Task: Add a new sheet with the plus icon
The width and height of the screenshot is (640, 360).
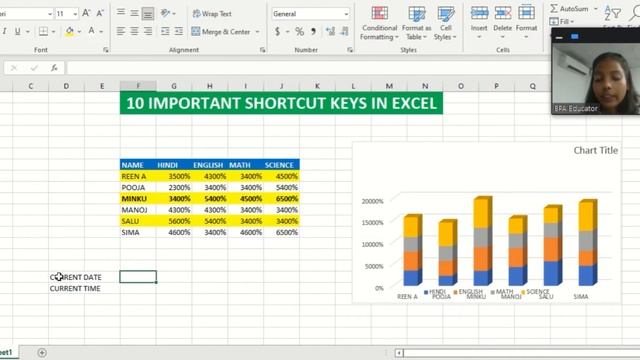Action: point(42,353)
